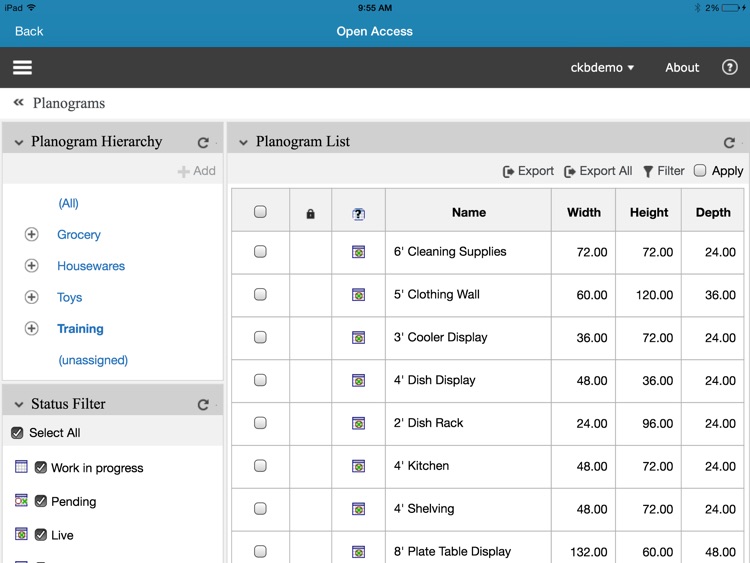Viewport: 750px width, 563px height.
Task: Click the lock column header icon
Action: 310,213
